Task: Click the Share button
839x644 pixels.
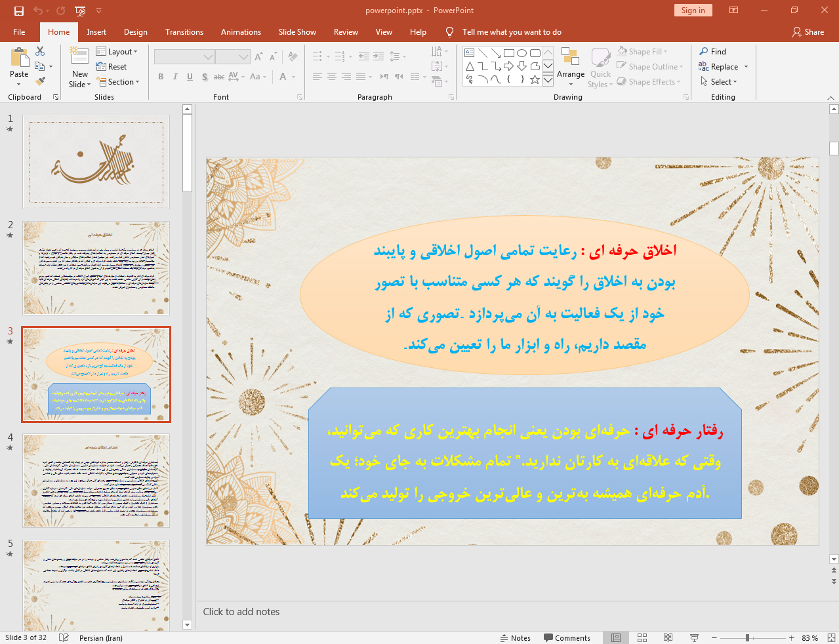Action: point(808,32)
